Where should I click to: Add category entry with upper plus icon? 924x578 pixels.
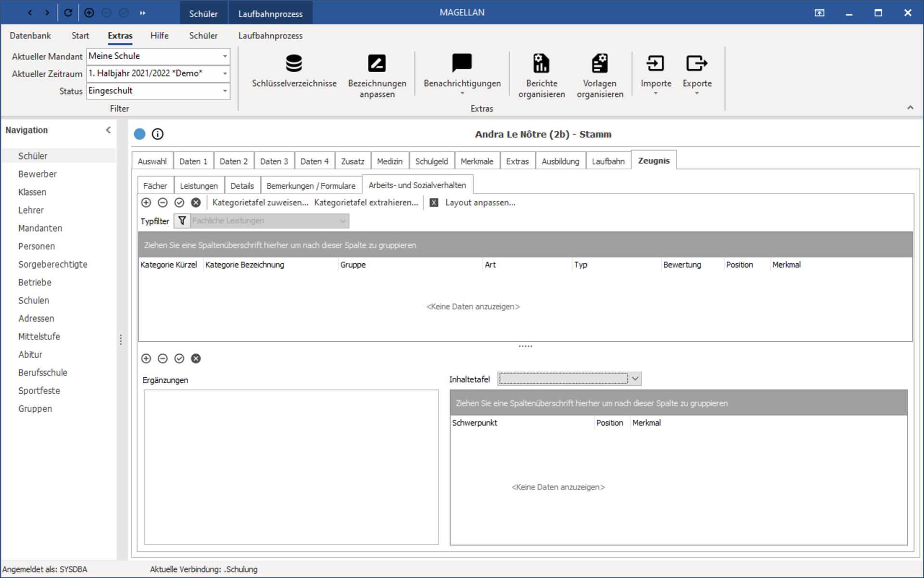click(x=146, y=203)
